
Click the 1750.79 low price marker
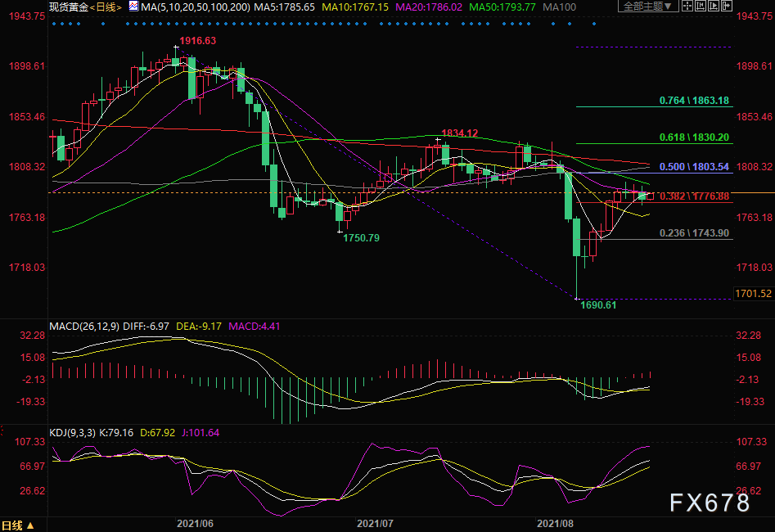tap(361, 238)
